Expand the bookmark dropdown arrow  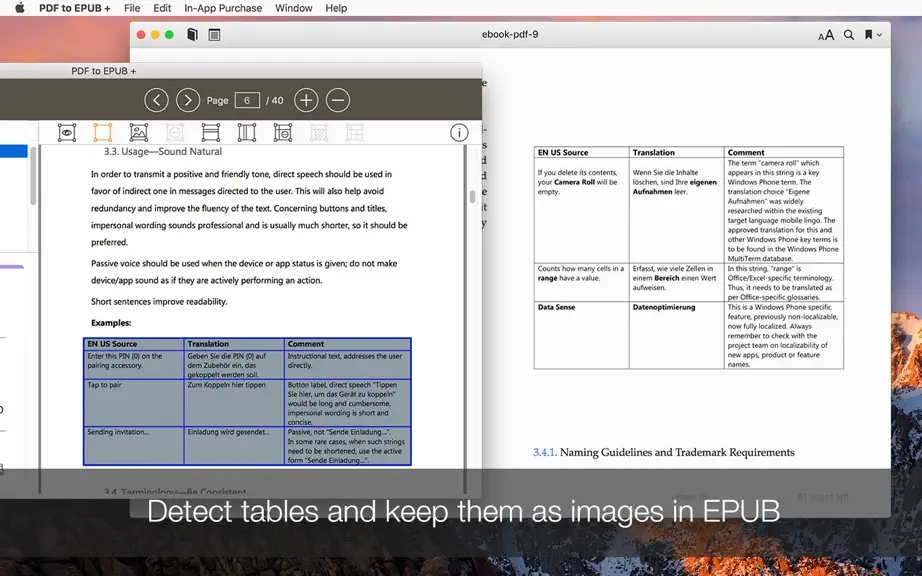879,35
